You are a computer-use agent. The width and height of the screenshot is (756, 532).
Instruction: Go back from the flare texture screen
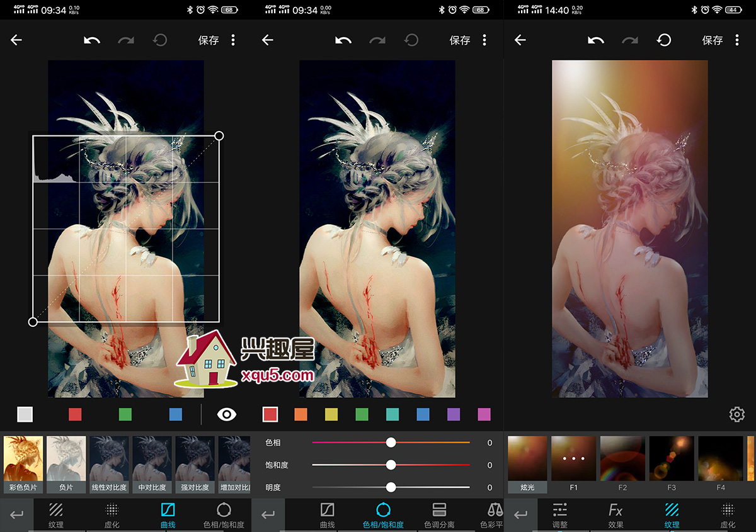[x=520, y=40]
